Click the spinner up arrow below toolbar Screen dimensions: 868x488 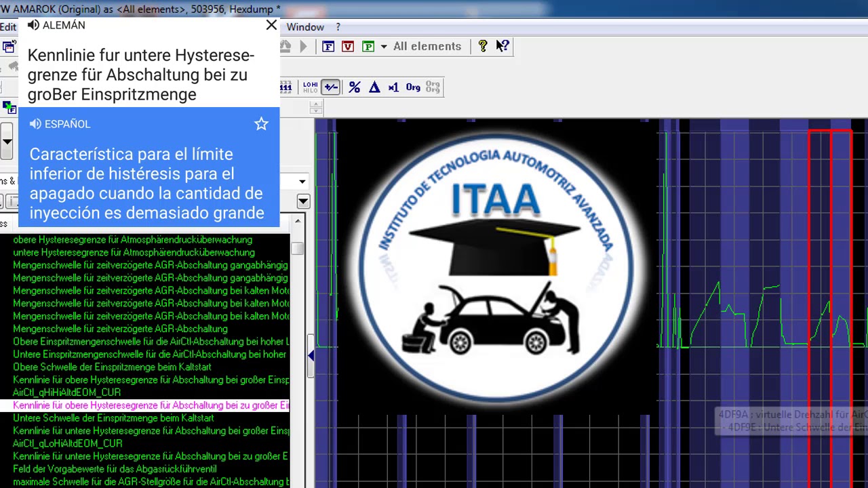click(x=316, y=104)
